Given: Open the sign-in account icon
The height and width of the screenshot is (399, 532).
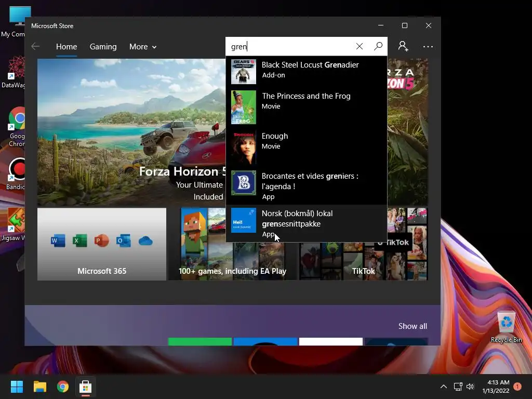Looking at the screenshot, I should coord(403,46).
